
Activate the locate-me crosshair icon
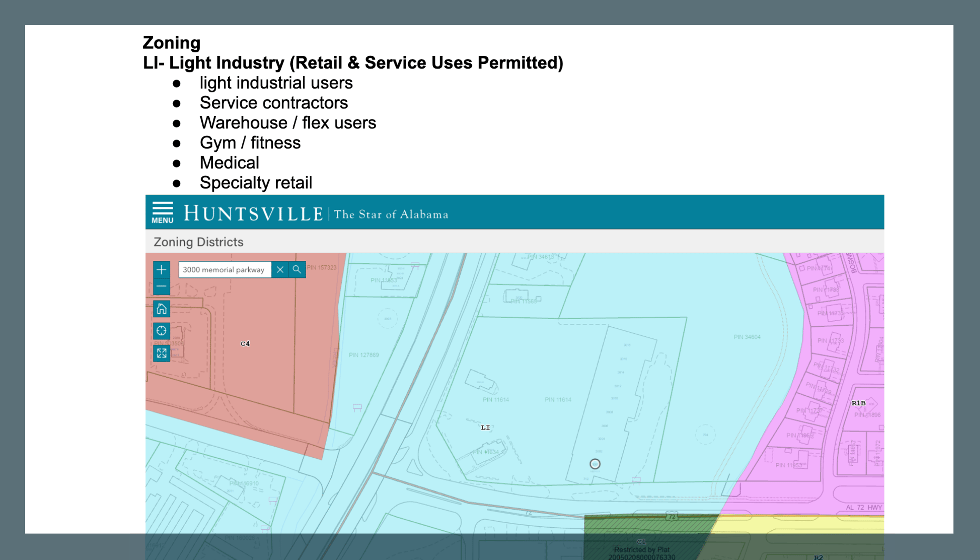tap(161, 331)
